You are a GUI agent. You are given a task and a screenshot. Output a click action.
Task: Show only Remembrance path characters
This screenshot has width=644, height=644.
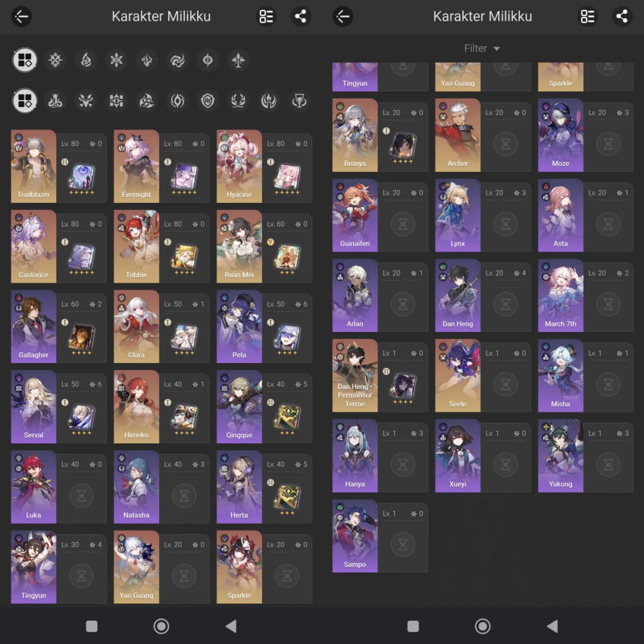(x=269, y=101)
